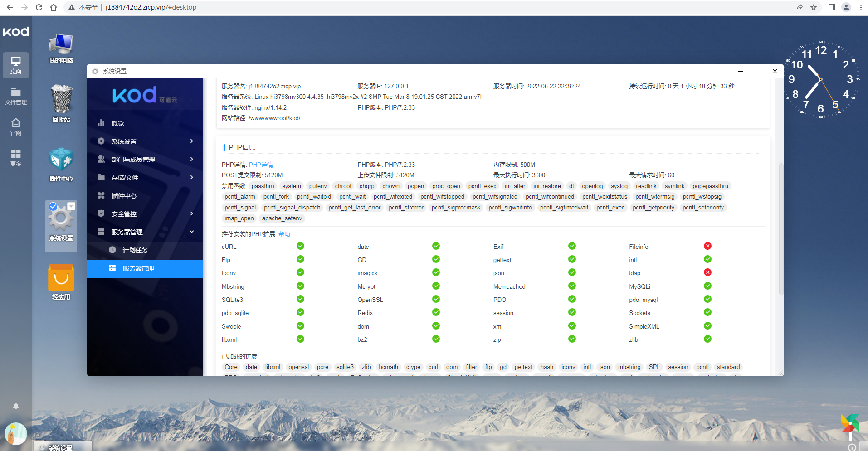This screenshot has height=451, width=868.
Task: Open the PHP详情 link
Action: (261, 165)
